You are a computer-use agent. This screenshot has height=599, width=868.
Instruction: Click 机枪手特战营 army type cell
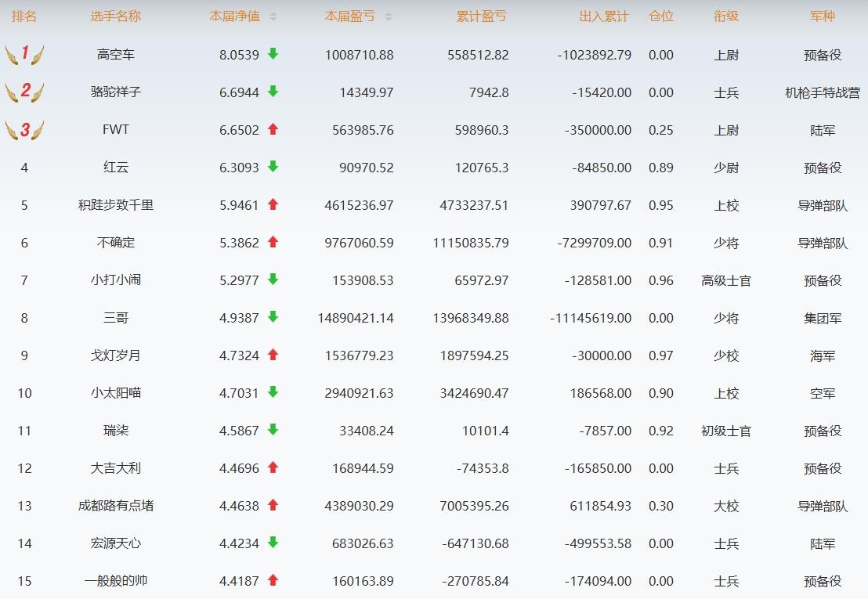(x=822, y=92)
